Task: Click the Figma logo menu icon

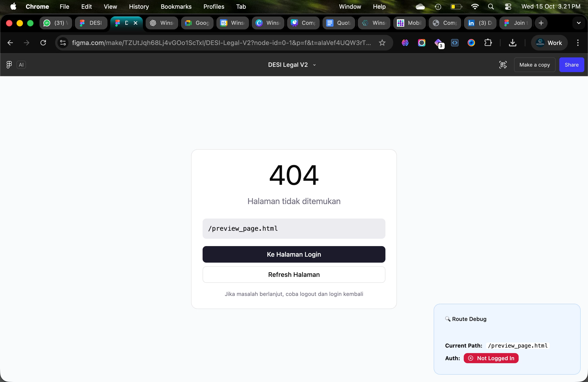Action: click(9, 65)
